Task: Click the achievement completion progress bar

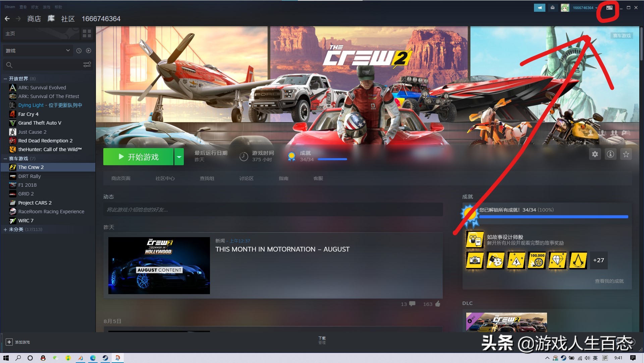Action: tap(553, 217)
